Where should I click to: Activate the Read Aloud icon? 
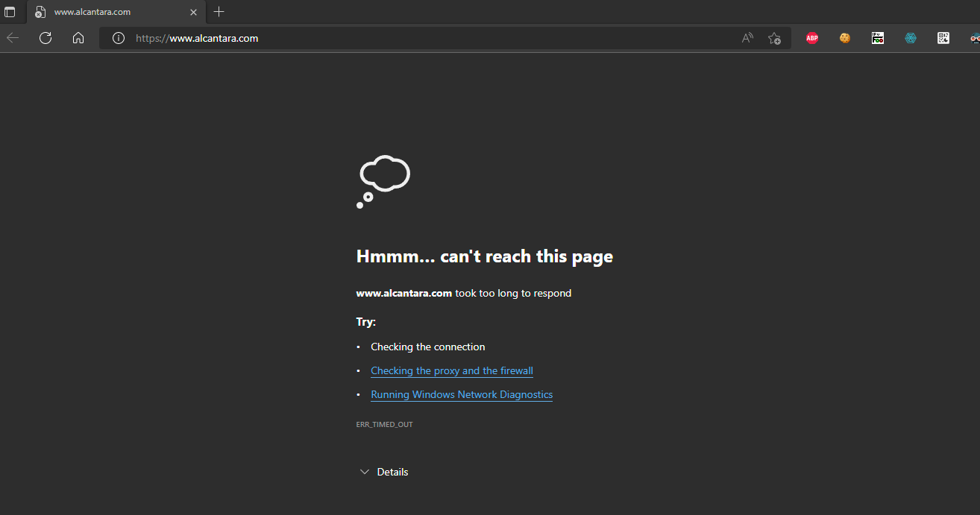pyautogui.click(x=747, y=38)
